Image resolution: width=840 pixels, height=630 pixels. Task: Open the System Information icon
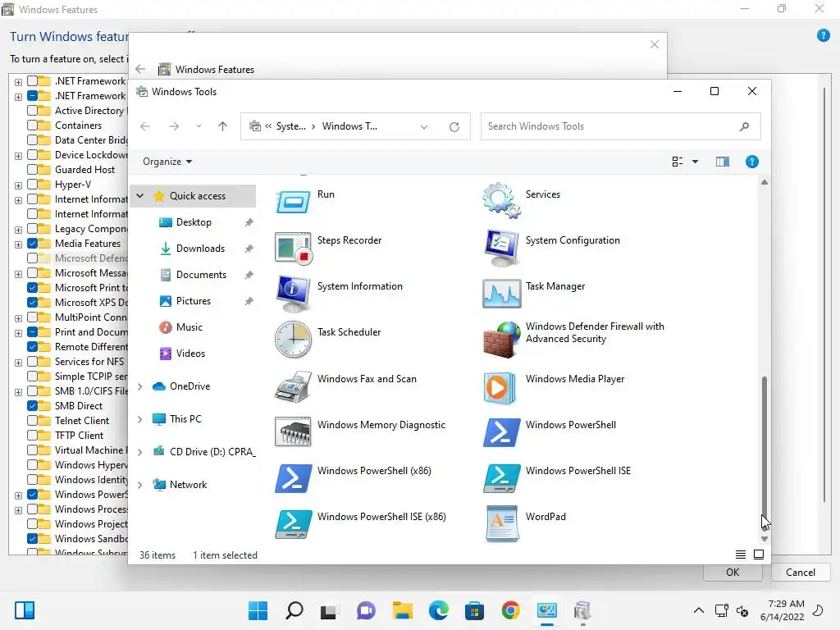pos(293,294)
